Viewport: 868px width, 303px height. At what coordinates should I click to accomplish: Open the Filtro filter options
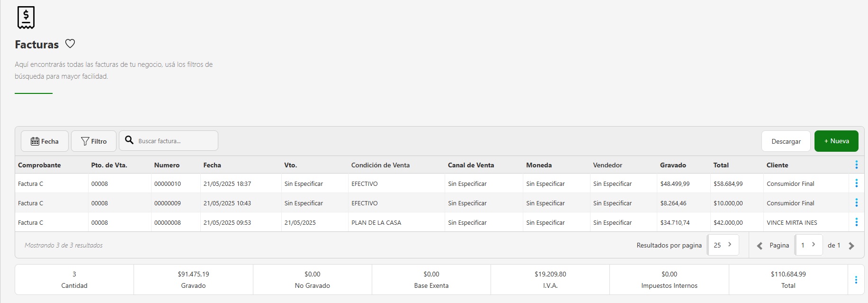pyautogui.click(x=94, y=141)
